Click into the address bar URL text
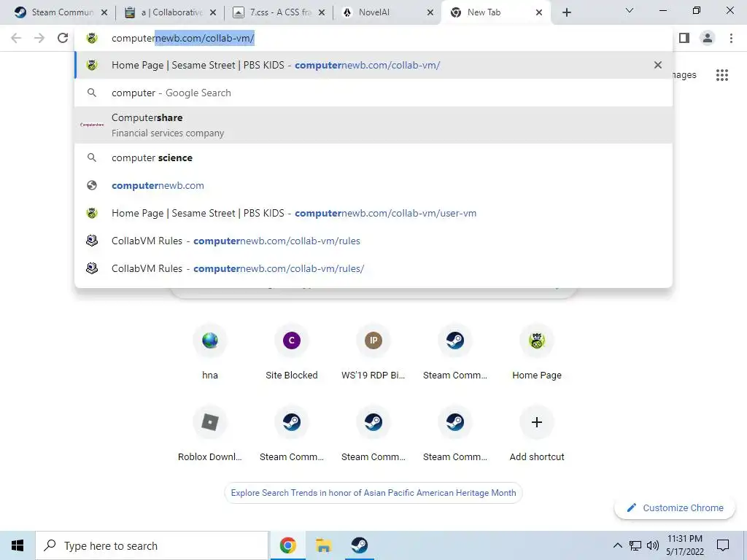 [x=183, y=38]
